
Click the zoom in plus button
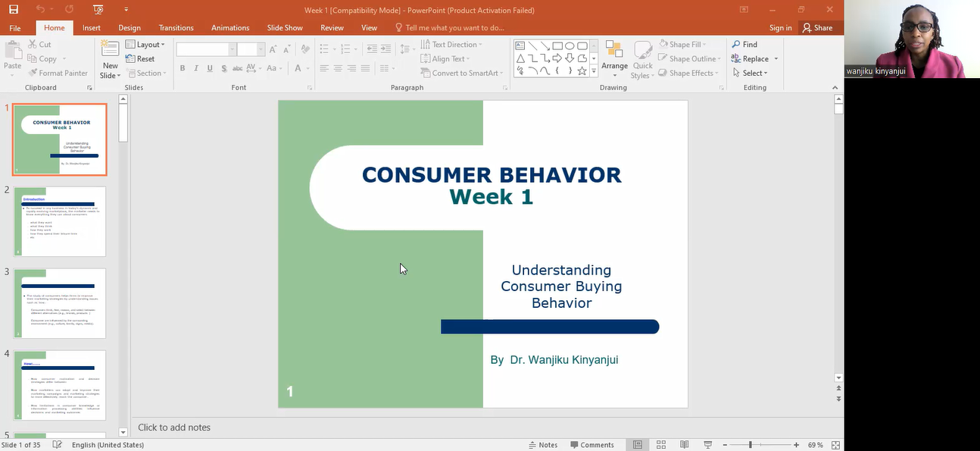(x=796, y=445)
